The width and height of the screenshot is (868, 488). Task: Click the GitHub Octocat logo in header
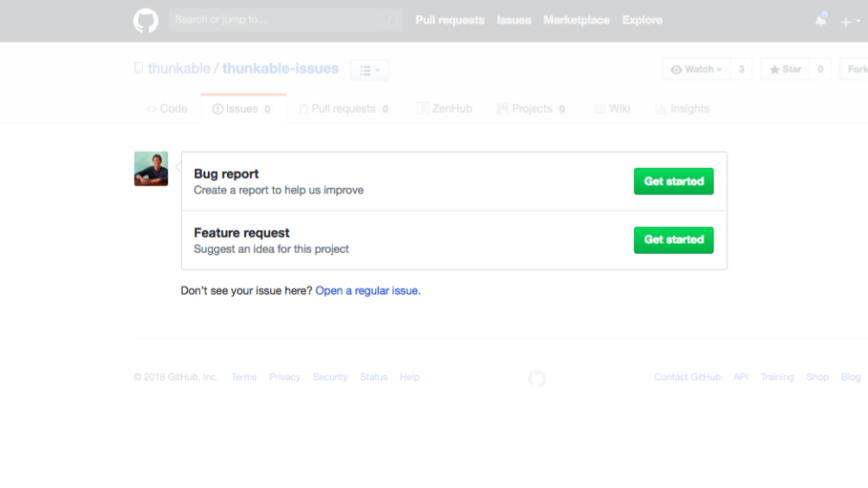pyautogui.click(x=146, y=21)
